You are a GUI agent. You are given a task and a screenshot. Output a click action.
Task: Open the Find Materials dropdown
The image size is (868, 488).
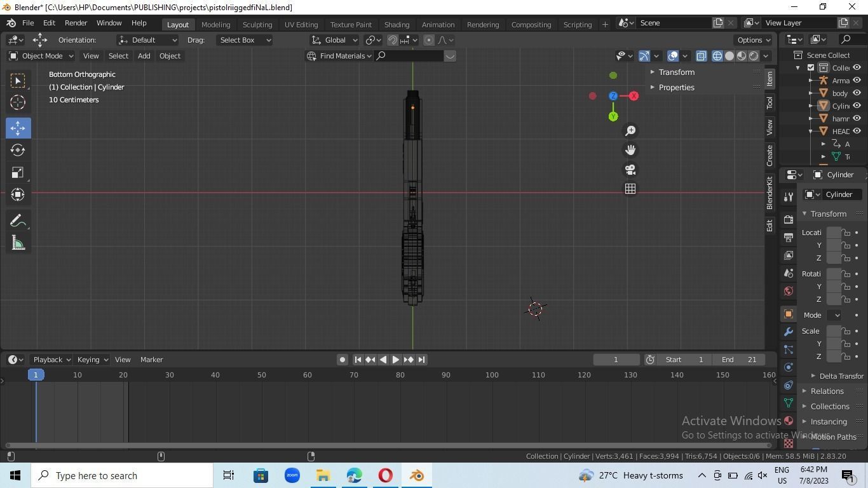coord(339,56)
